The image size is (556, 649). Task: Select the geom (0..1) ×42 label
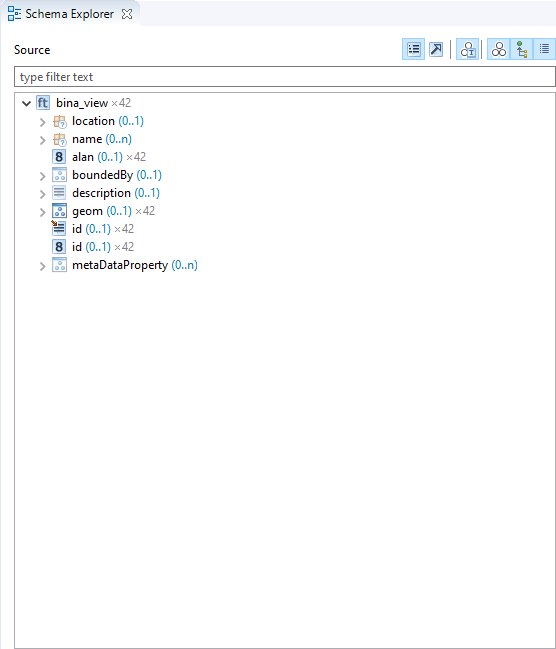click(x=113, y=211)
